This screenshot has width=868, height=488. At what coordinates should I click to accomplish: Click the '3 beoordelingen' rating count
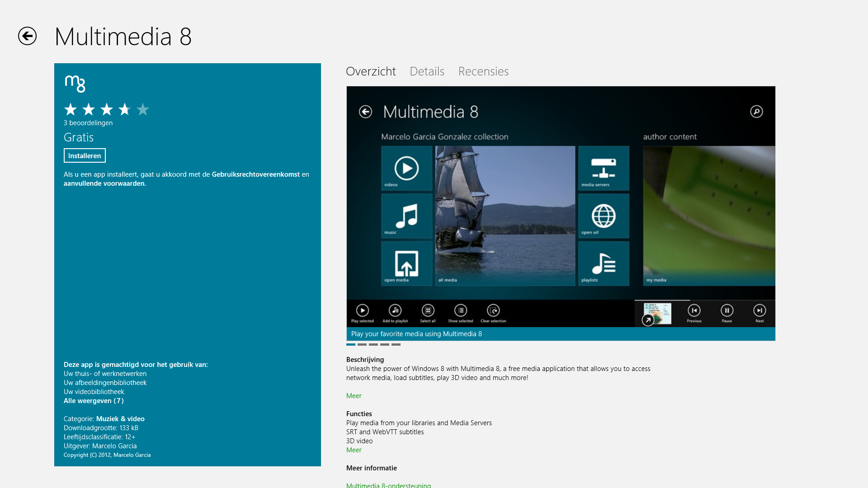coord(88,123)
